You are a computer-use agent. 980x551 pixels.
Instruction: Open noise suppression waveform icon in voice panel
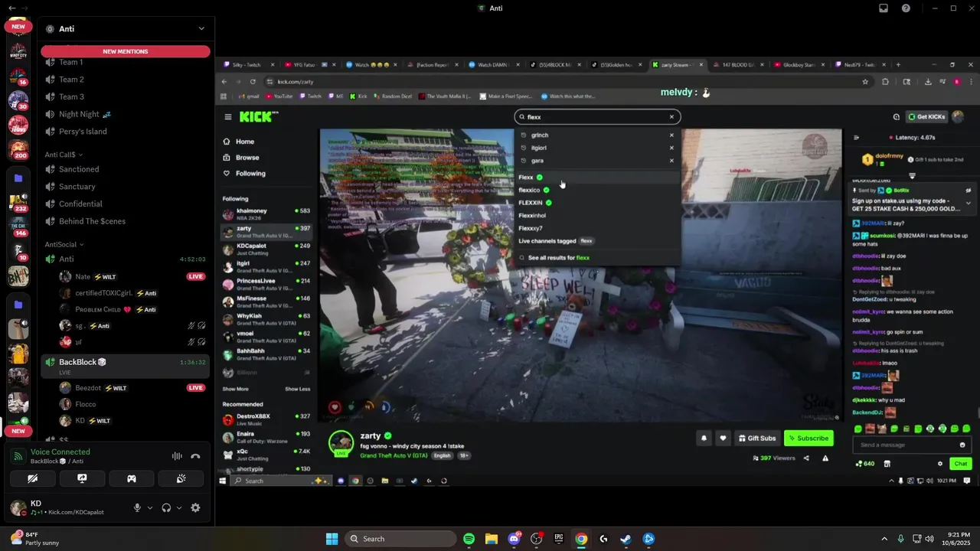[x=177, y=456]
